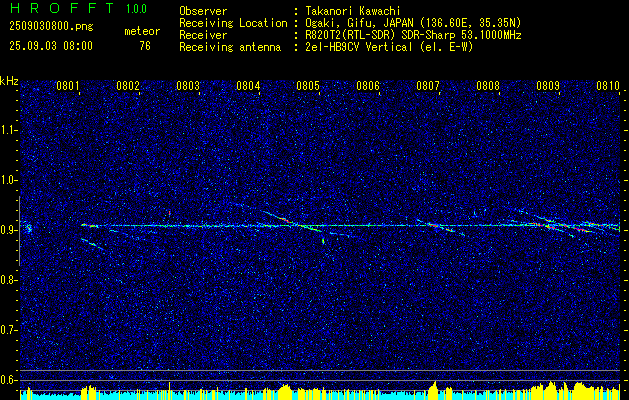Viewport: 629px width, 400px height.
Task: Click the kHz axis unit label
Action: pyautogui.click(x=9, y=81)
